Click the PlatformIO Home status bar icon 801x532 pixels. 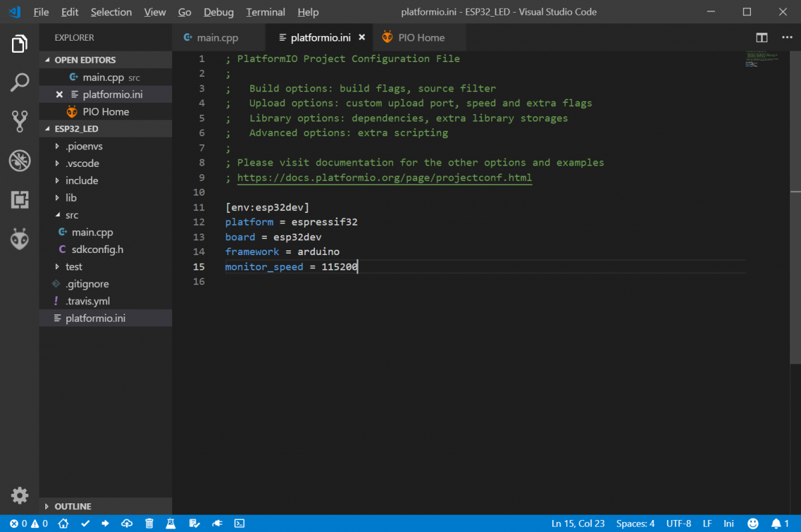point(63,523)
